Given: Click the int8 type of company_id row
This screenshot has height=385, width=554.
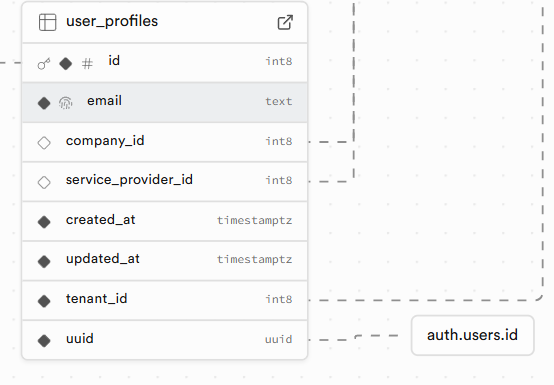Looking at the screenshot, I should [x=279, y=141].
